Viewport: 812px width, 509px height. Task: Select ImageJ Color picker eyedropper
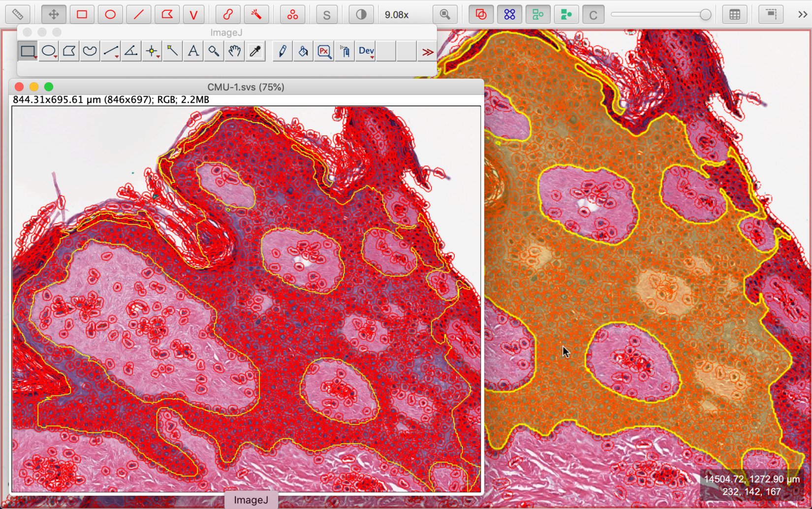pyautogui.click(x=255, y=51)
